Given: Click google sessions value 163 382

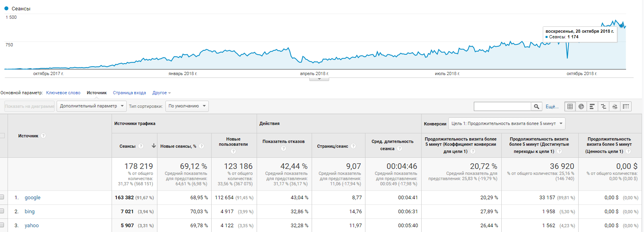Looking at the screenshot, I should pyautogui.click(x=124, y=197).
